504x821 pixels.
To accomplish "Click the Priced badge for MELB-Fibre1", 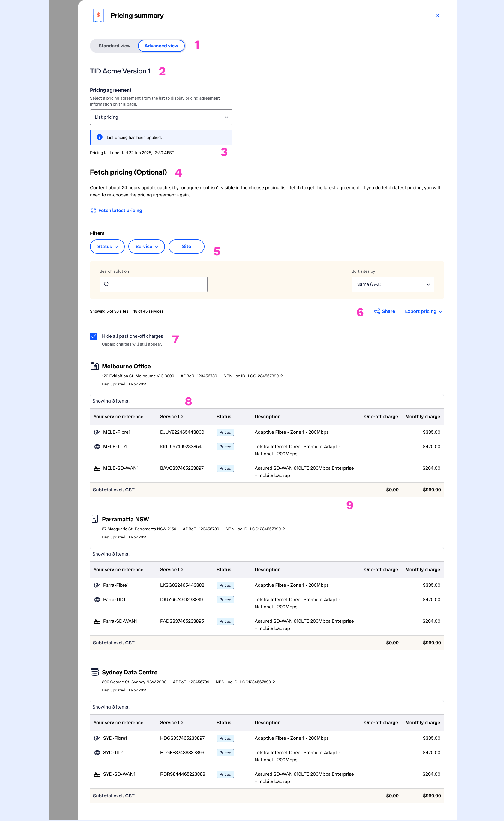I will click(225, 432).
